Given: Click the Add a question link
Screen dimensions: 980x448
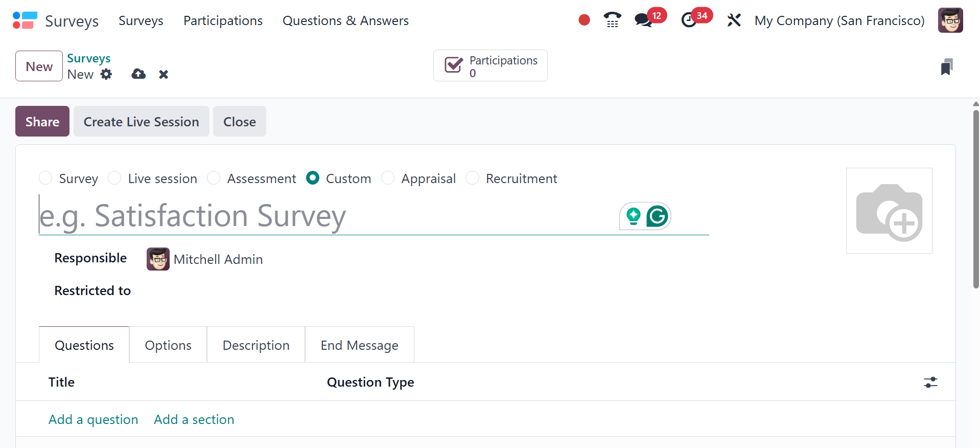Looking at the screenshot, I should pyautogui.click(x=94, y=419).
